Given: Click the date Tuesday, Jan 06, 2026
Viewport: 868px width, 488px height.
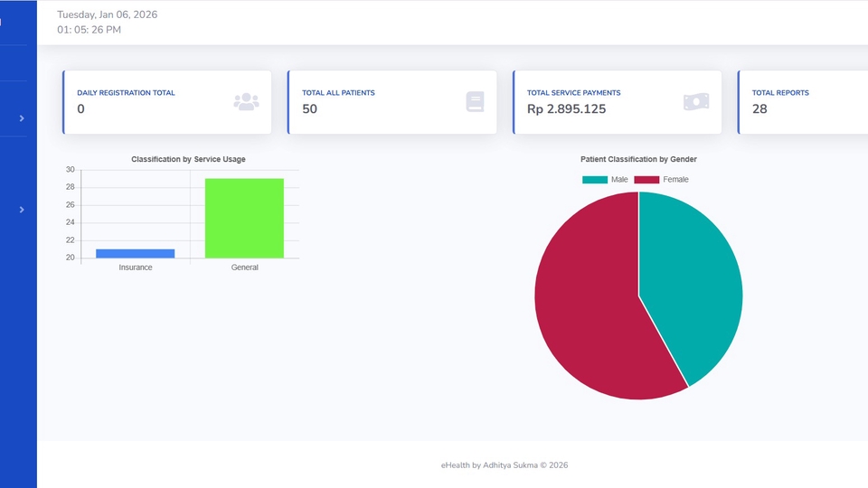Looking at the screenshot, I should 107,14.
